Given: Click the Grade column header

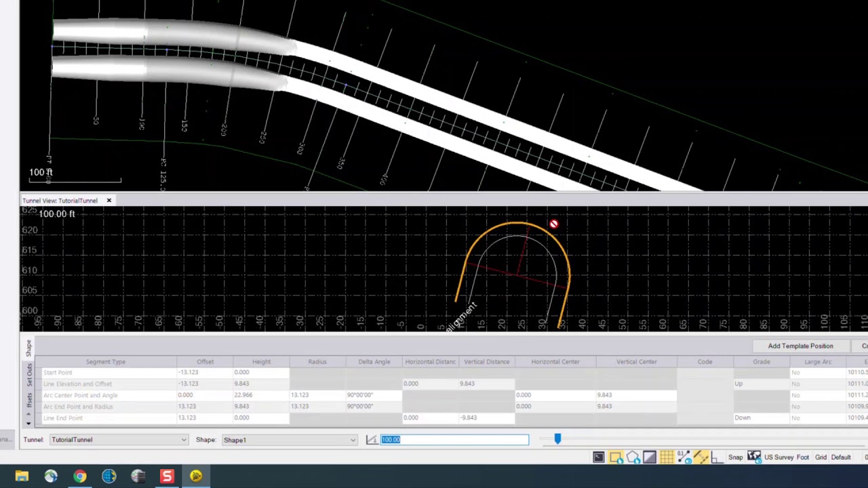Looking at the screenshot, I should pyautogui.click(x=762, y=362).
